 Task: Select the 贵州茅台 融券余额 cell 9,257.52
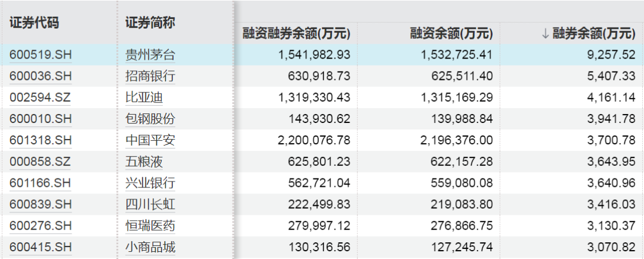click(611, 55)
